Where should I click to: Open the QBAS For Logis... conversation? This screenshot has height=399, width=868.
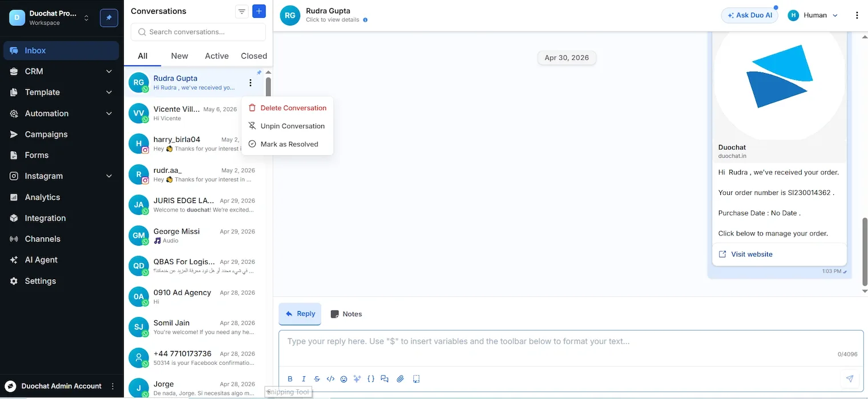[194, 266]
